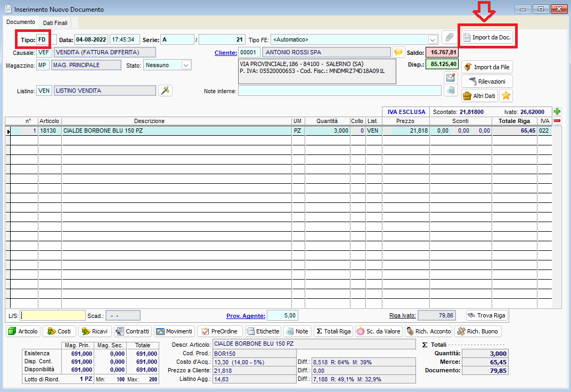Click the edit icon beside the client address
The width and height of the screenshot is (571, 392).
pos(451,78)
